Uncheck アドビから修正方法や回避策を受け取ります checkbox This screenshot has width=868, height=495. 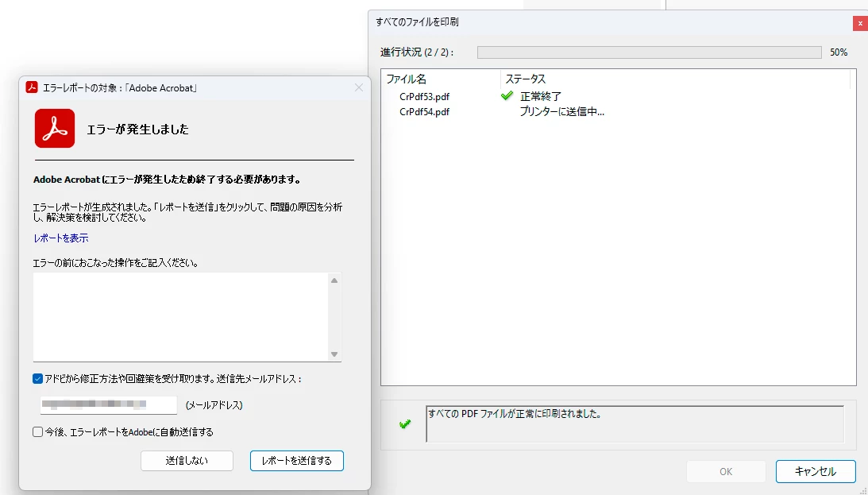point(37,379)
